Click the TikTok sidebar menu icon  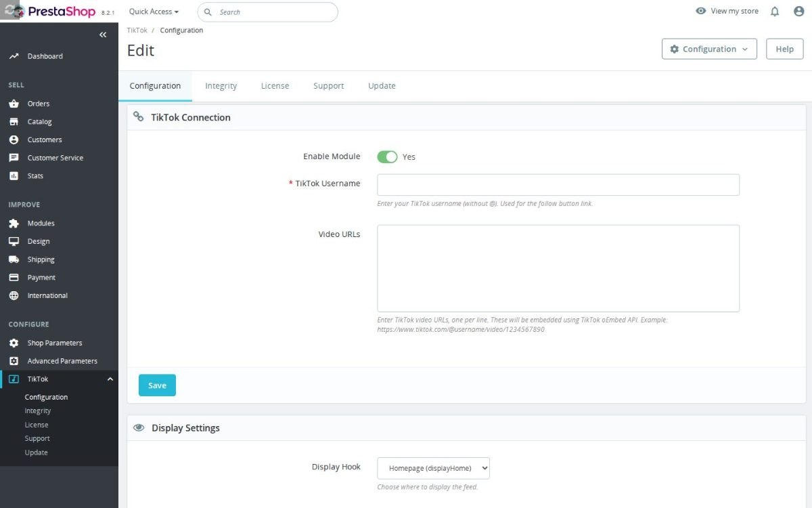coord(14,379)
